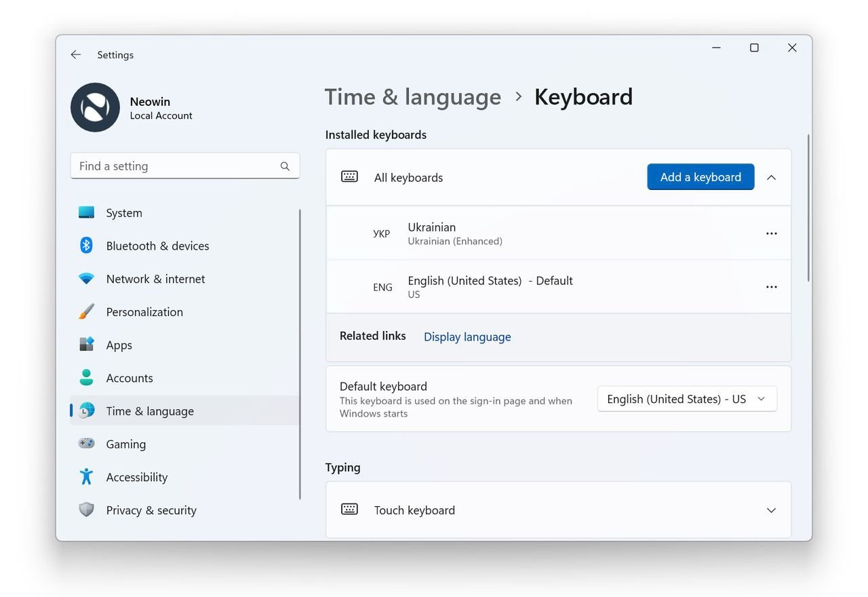Select Time & language in sidebar
Image resolution: width=868 pixels, height=597 pixels.
pos(184,410)
